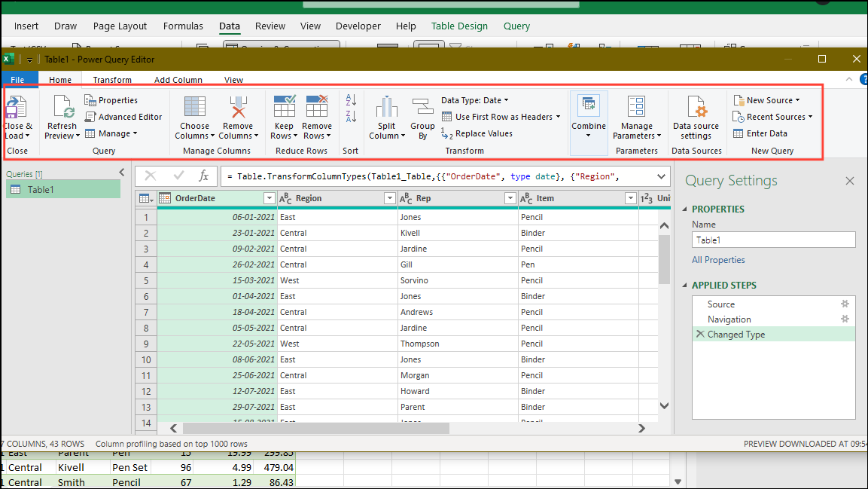Click Enter Data to create a table

(767, 133)
